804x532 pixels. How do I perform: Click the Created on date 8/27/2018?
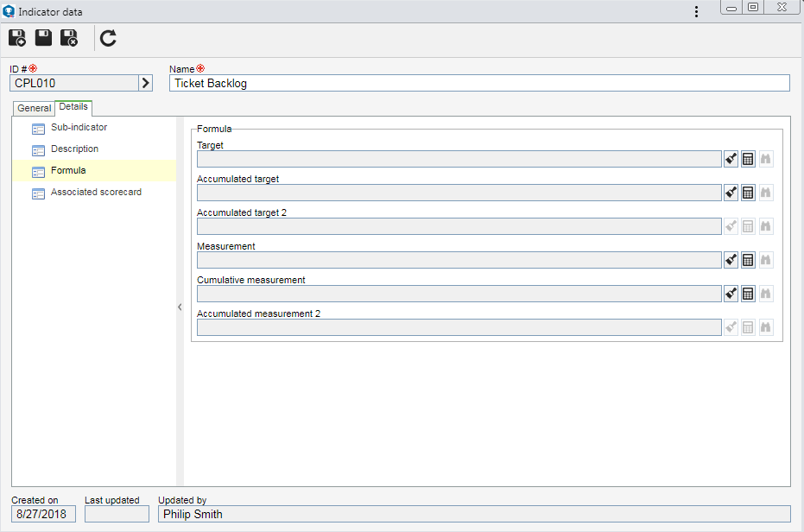43,514
